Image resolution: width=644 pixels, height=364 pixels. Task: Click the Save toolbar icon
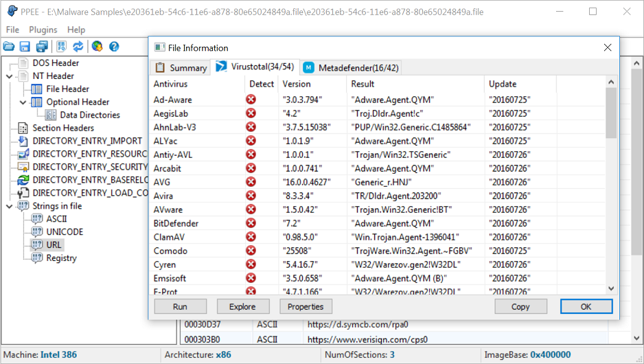coord(25,47)
